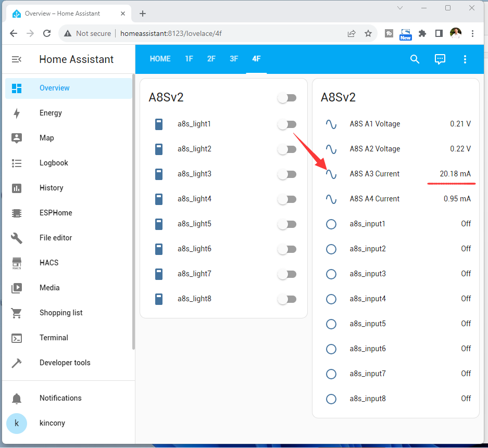Image resolution: width=488 pixels, height=448 pixels.
Task: Open Developer tools in sidebar
Action: tap(65, 363)
